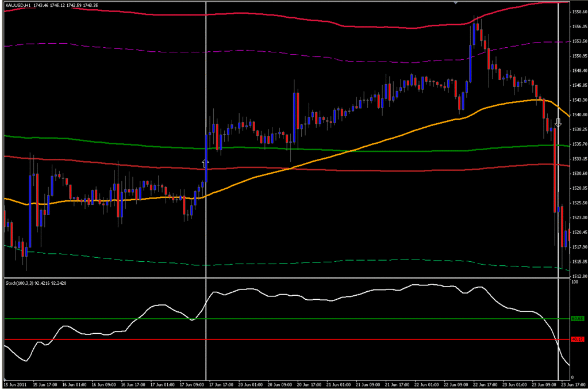Click the 16 Jun 09:00 time label
588x389 pixels.
coord(103,385)
